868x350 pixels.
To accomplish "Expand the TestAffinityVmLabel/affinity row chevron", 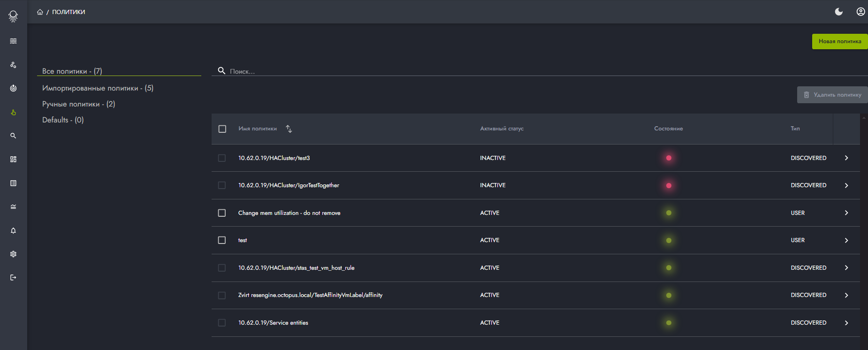I will 846,295.
